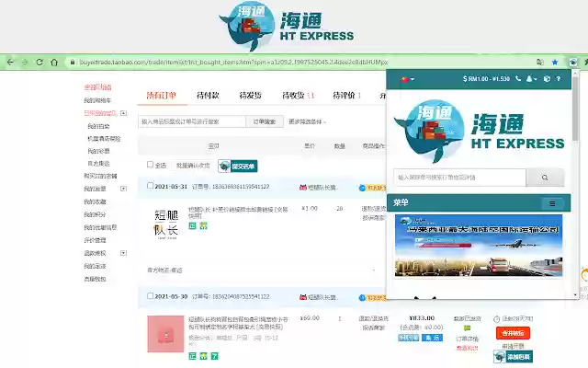Click the 订单搜索 search button
The height and width of the screenshot is (368, 588).
click(265, 121)
